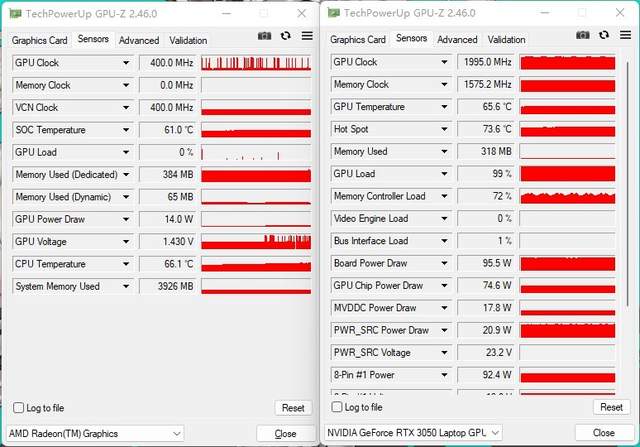Click the 0 % GPU Load value in left window
Image resolution: width=640 pixels, height=447 pixels.
point(167,152)
